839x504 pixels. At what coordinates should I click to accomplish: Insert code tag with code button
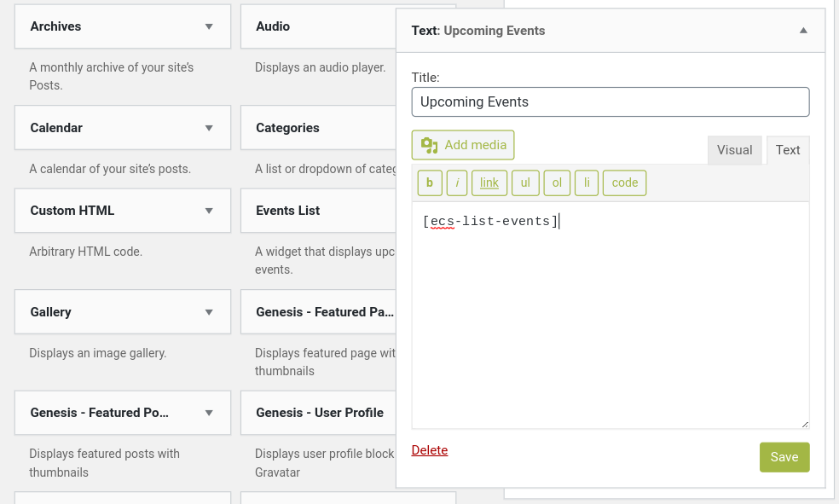click(x=624, y=183)
